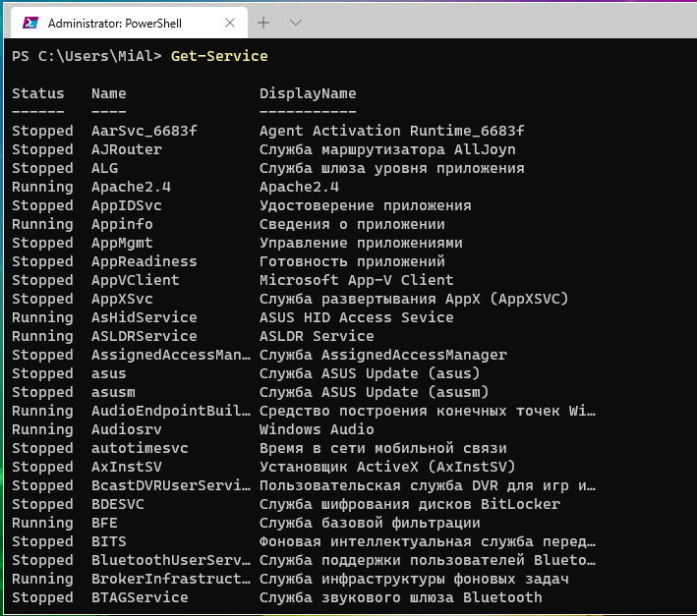Click Служба звукового шлюза Bluetooth text
Image resolution: width=697 pixels, height=616 pixels.
tap(400, 597)
